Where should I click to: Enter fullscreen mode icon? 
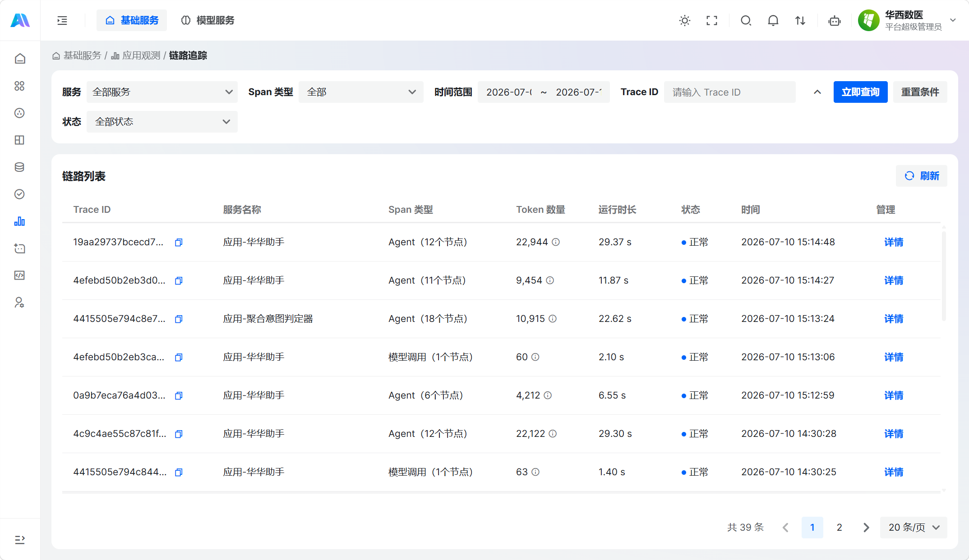pyautogui.click(x=712, y=20)
